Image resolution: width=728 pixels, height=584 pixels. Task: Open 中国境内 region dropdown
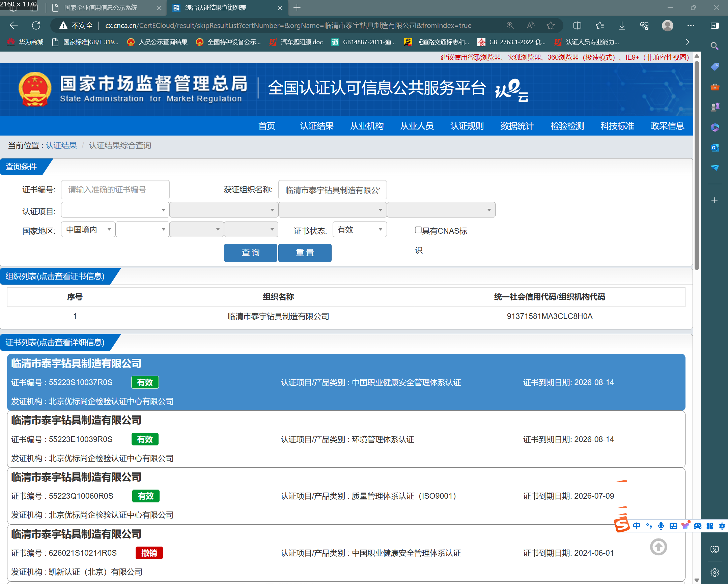click(88, 230)
